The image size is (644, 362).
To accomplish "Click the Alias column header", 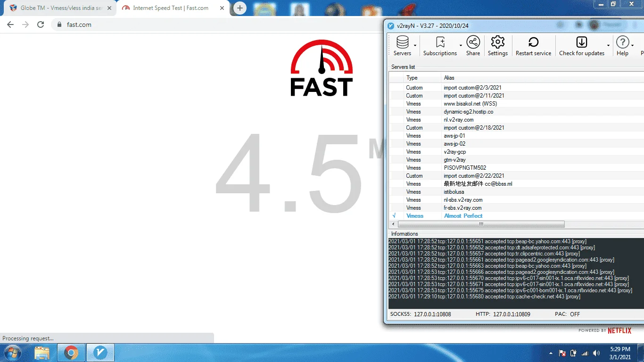I will point(542,78).
